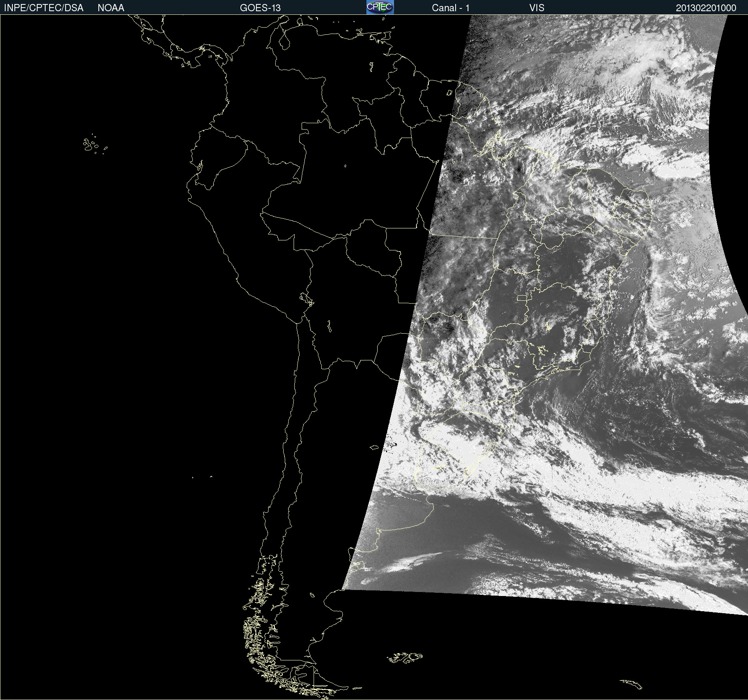Image resolution: width=748 pixels, height=700 pixels.
Task: Click the NOAA label in the header
Action: (x=111, y=8)
